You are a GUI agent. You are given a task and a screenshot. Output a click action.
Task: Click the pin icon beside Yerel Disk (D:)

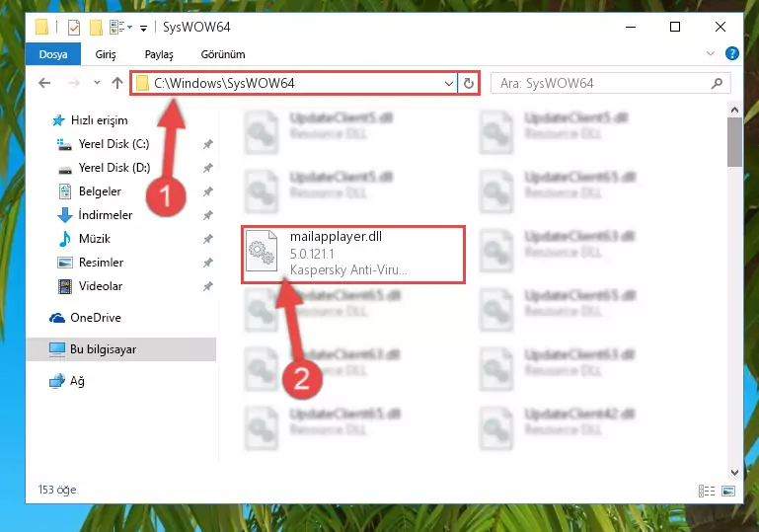click(x=207, y=168)
